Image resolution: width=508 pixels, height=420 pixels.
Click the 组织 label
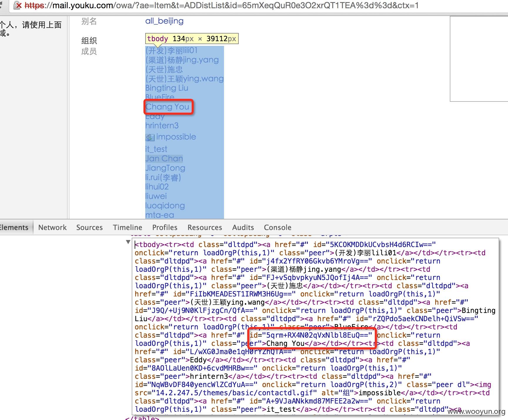[89, 41]
